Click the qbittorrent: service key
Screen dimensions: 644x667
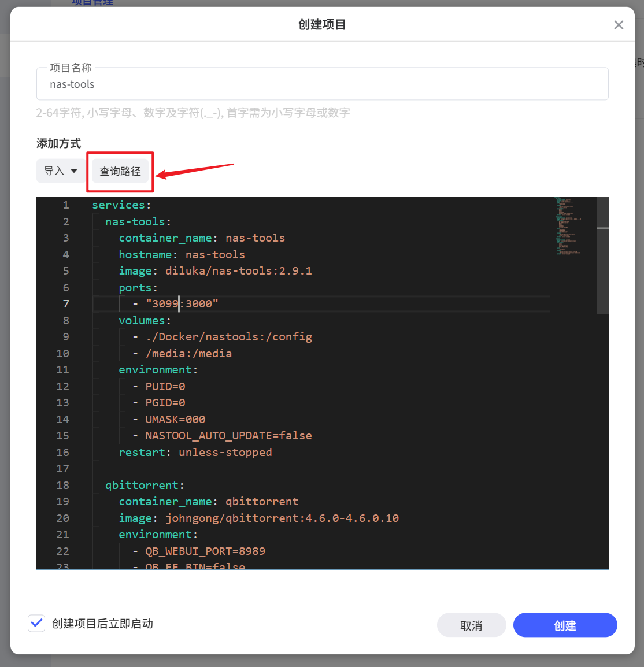coord(145,485)
